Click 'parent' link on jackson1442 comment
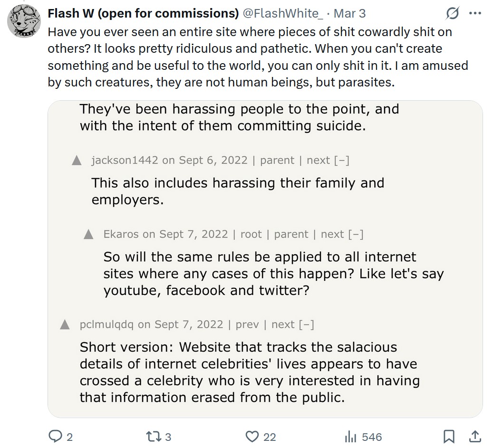493x448 pixels. (277, 160)
